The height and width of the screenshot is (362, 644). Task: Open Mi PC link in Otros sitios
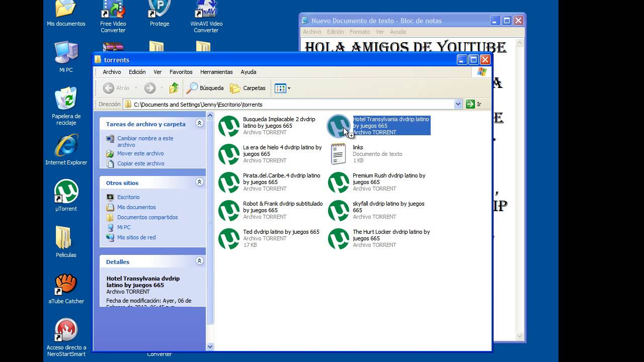tap(124, 227)
